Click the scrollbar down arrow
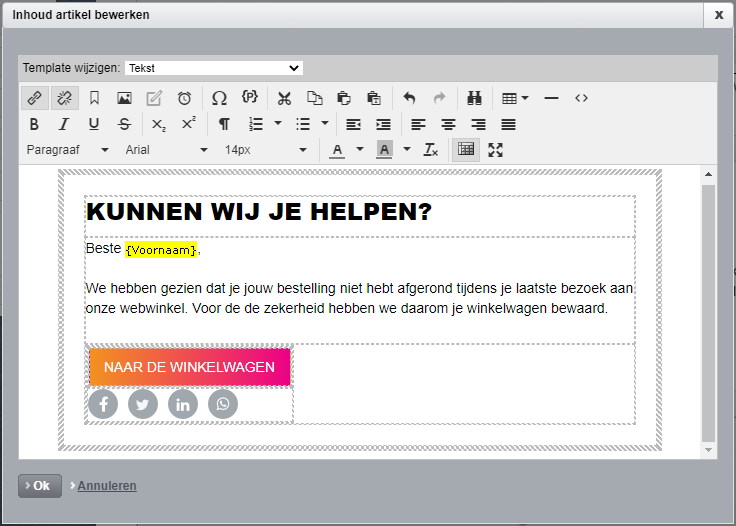The image size is (736, 526). [708, 450]
